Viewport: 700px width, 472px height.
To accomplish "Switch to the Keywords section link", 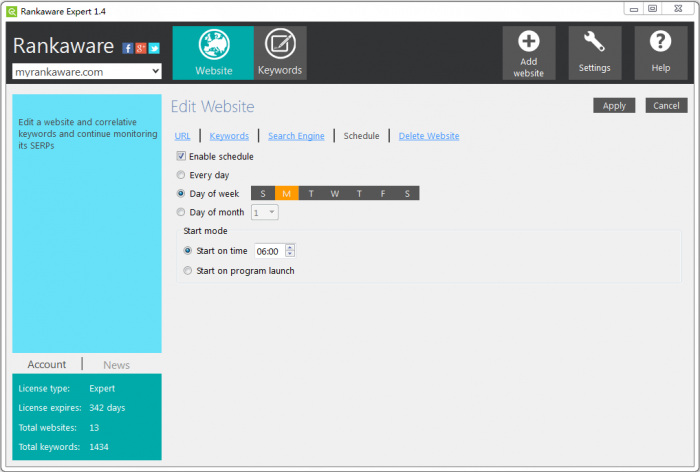I will pos(229,136).
